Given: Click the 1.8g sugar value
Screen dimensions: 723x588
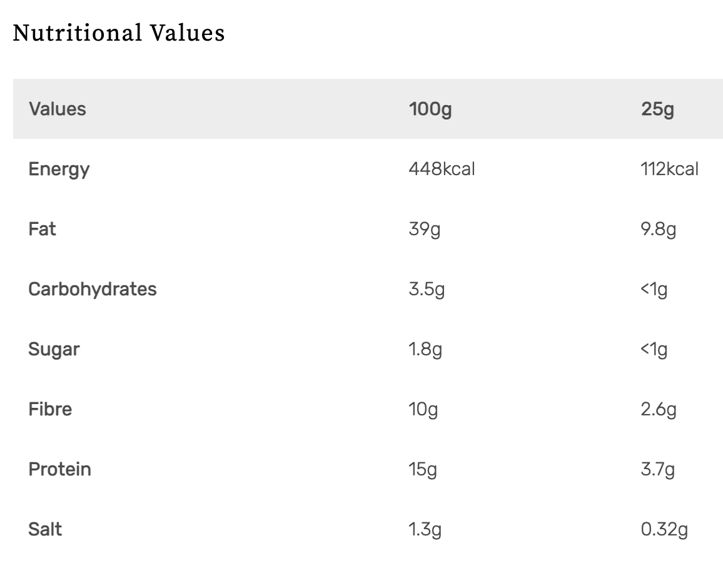Looking at the screenshot, I should pos(425,349).
